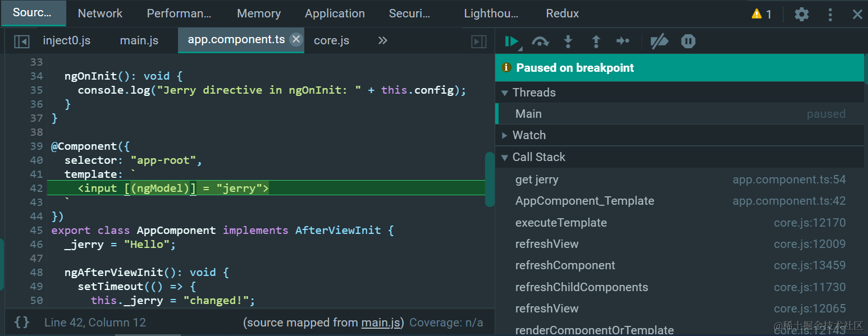
Task: Open the main.js source map link
Action: (x=380, y=323)
